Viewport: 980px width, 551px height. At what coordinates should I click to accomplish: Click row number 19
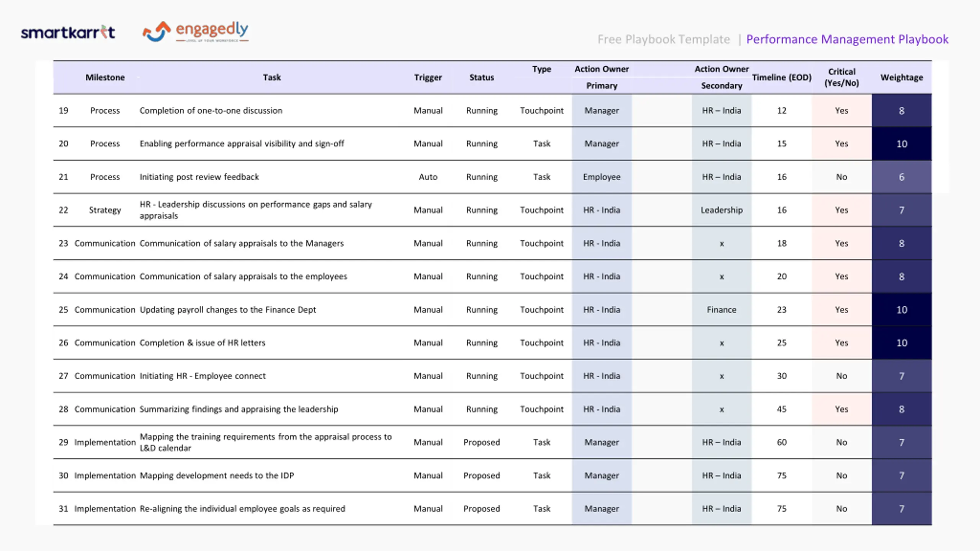[x=63, y=111]
